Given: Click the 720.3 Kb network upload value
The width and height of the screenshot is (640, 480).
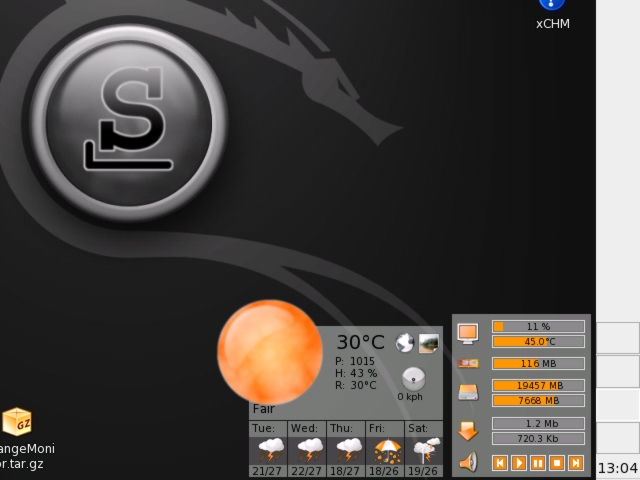Looking at the screenshot, I should 538,439.
